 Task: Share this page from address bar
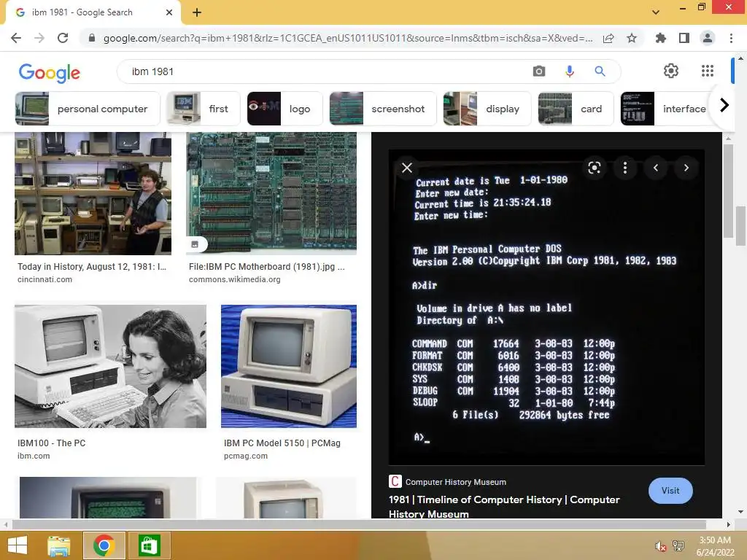[608, 38]
